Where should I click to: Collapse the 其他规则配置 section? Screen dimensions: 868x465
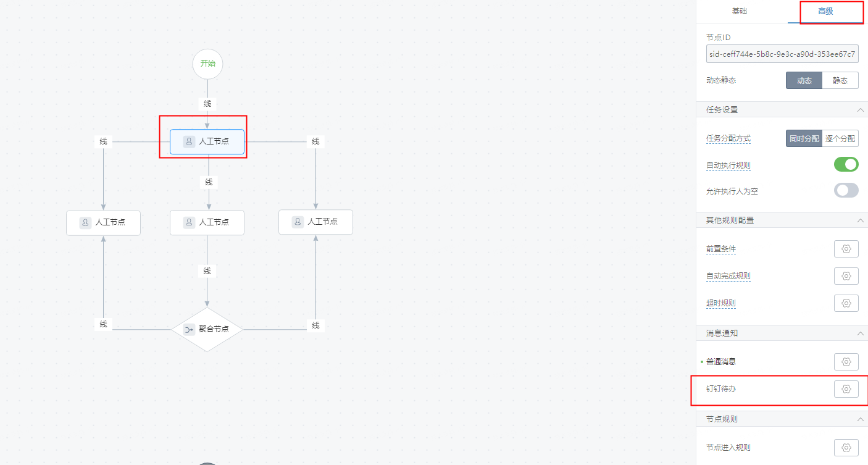pos(860,220)
